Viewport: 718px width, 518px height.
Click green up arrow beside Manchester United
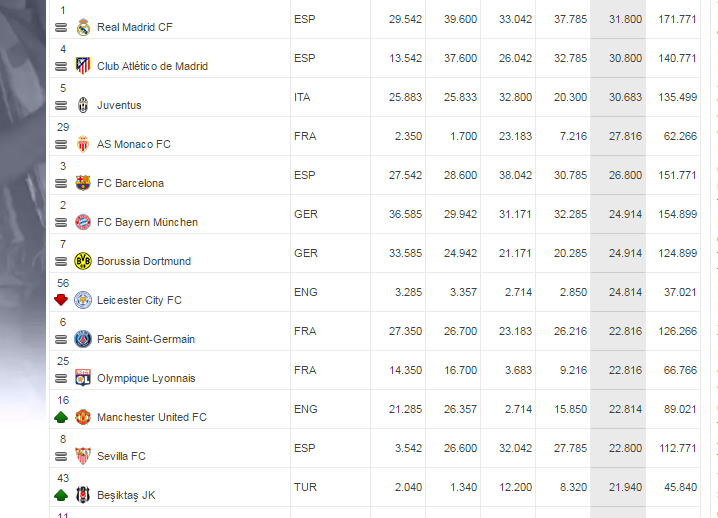tap(61, 417)
